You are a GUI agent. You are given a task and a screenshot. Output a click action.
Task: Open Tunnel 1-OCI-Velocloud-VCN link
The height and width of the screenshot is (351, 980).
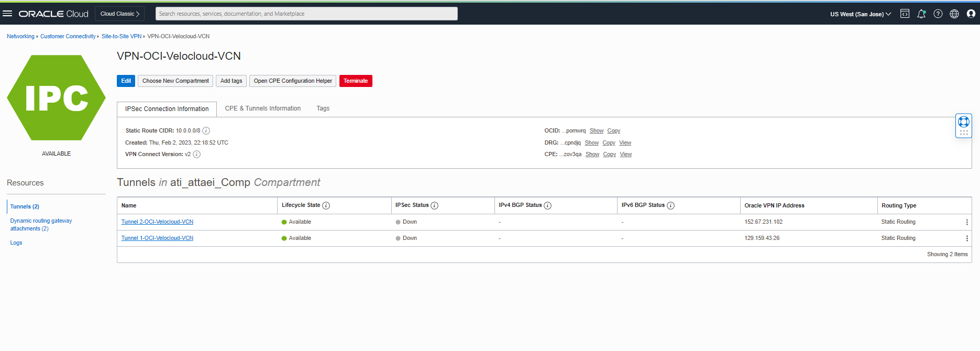tap(157, 238)
